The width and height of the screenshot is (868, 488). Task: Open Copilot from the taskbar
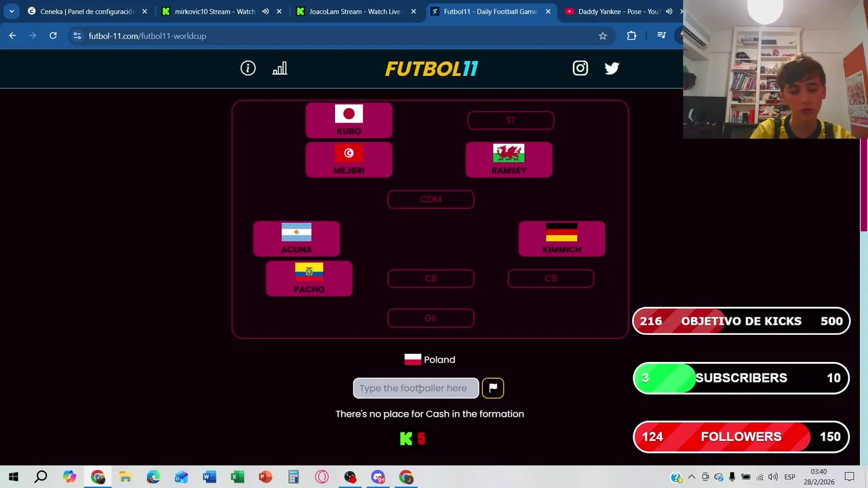click(x=69, y=477)
